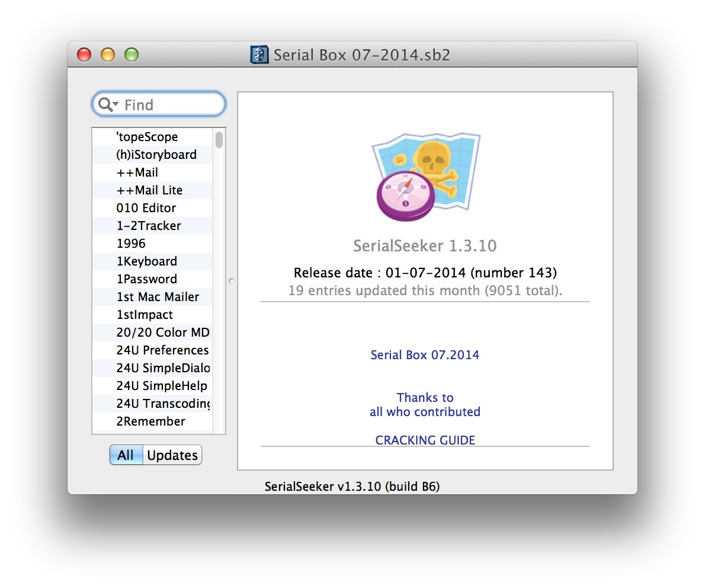Click the list scrollbar thumb
This screenshot has width=705, height=588.
(219, 139)
